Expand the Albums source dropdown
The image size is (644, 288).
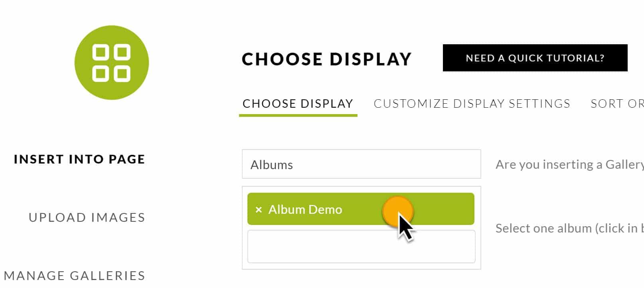coord(362,164)
